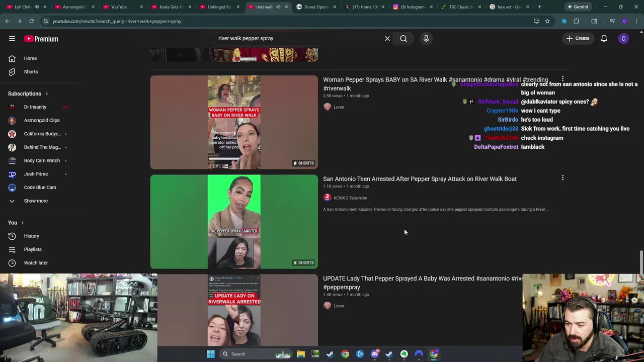Open Windows Start menu

click(x=211, y=354)
